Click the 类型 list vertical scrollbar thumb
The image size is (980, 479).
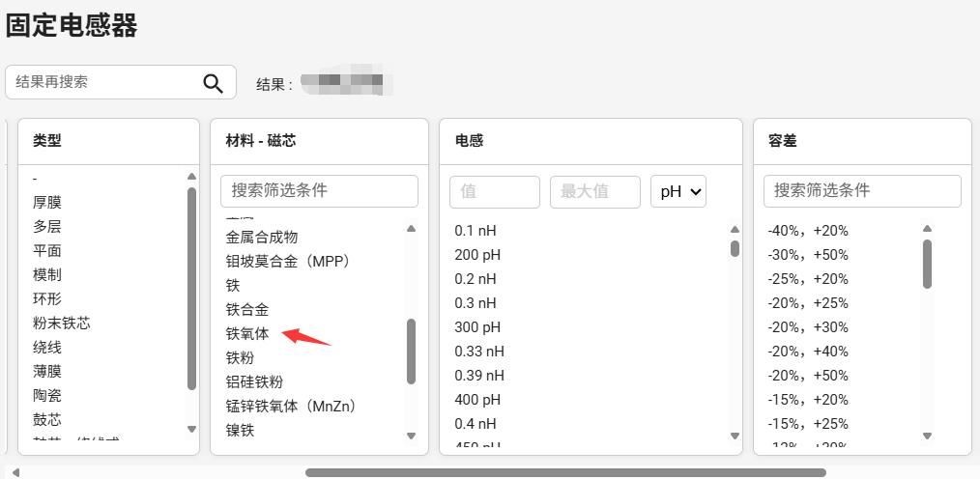coord(191,290)
